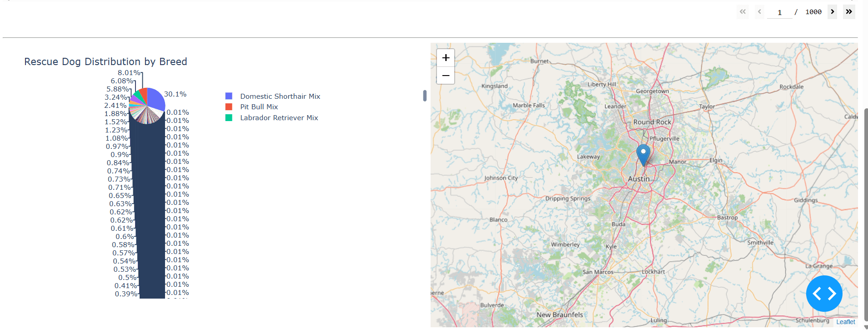
Task: Click Giddings on the map
Action: pos(806,200)
